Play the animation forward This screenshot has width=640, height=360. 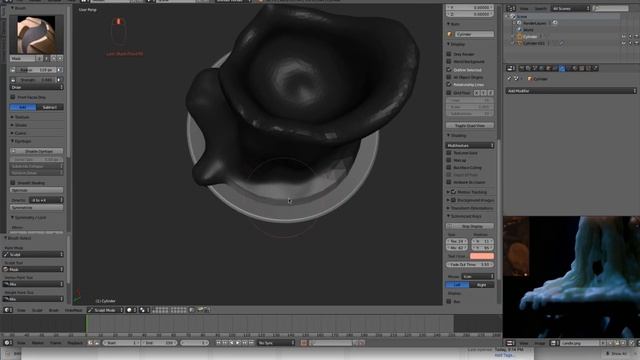click(238, 343)
